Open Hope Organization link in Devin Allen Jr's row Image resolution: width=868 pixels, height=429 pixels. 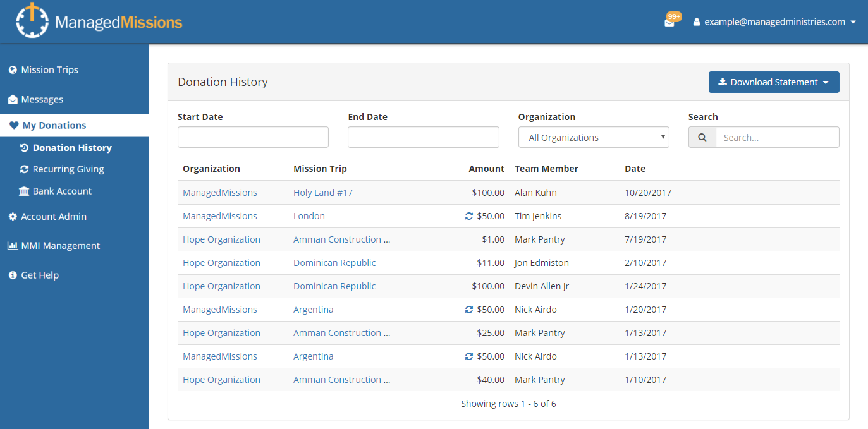(221, 286)
